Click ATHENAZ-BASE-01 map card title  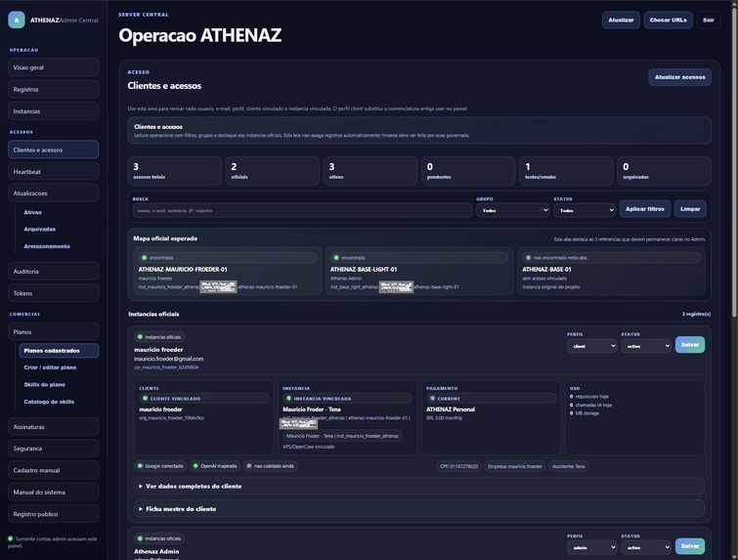[546, 269]
